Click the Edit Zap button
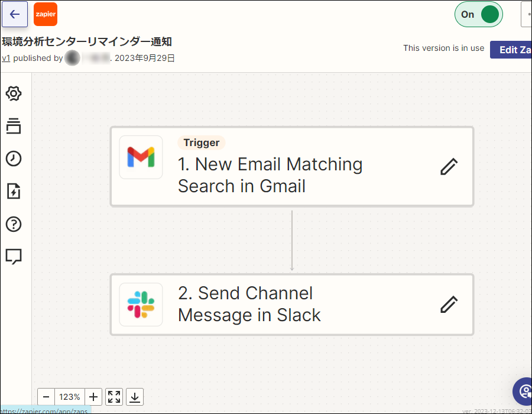The image size is (532, 414). click(511, 50)
